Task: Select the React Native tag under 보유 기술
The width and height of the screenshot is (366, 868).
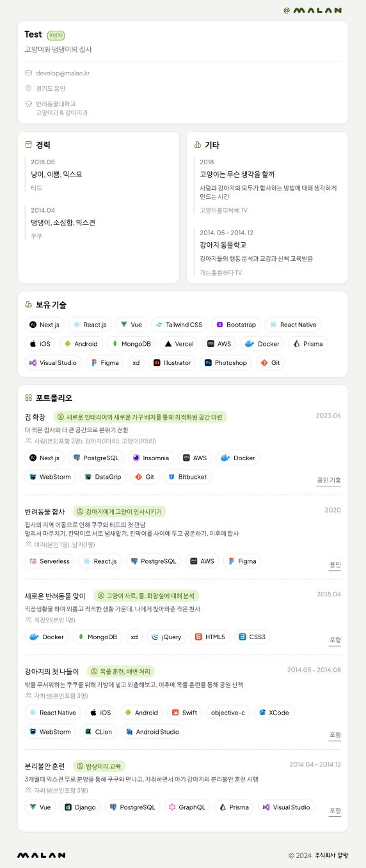Action: 292,325
